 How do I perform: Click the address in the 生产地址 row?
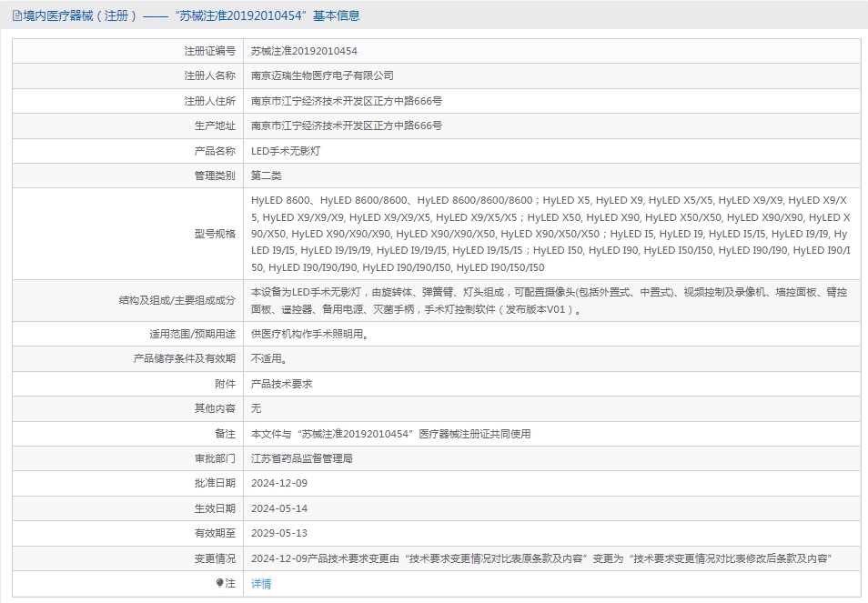[347, 126]
